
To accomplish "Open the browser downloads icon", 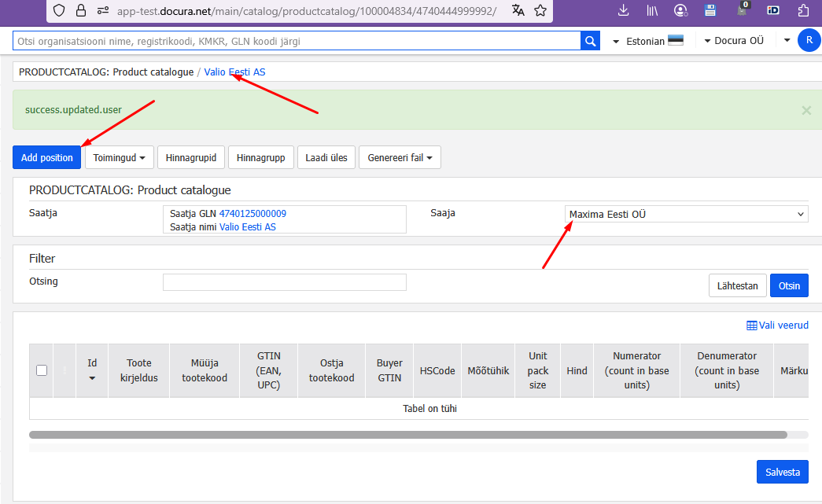I will 623,10.
